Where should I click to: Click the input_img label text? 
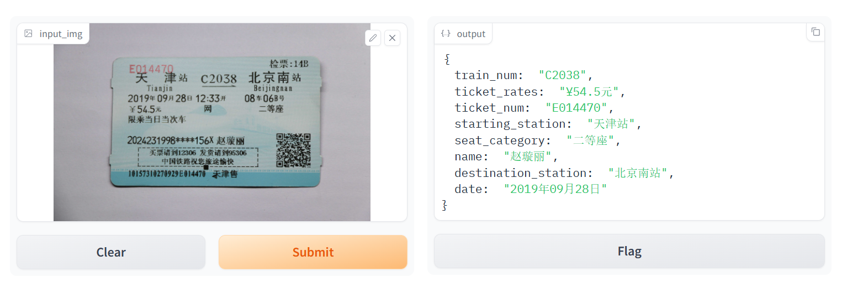[x=61, y=34]
